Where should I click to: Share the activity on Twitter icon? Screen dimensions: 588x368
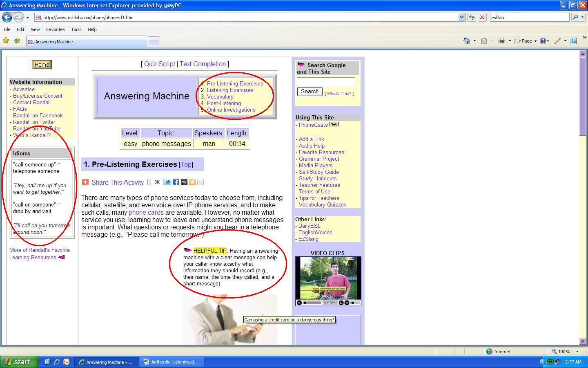[x=168, y=182]
